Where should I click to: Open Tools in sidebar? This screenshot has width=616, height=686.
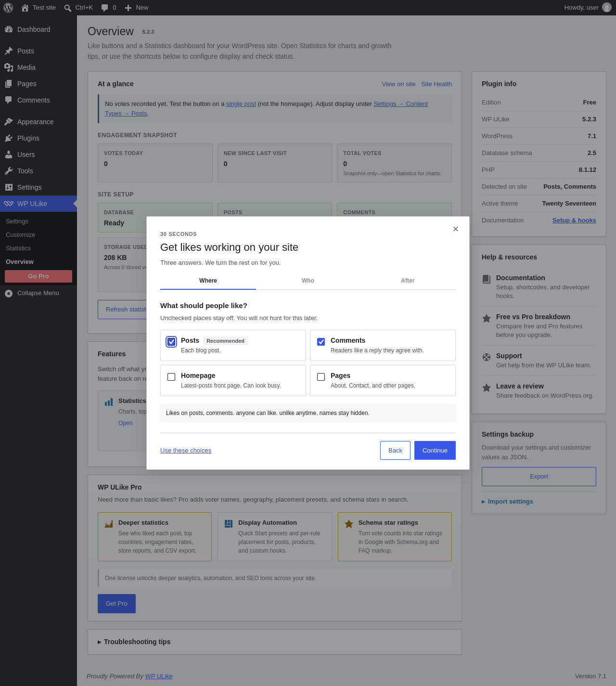38,171
